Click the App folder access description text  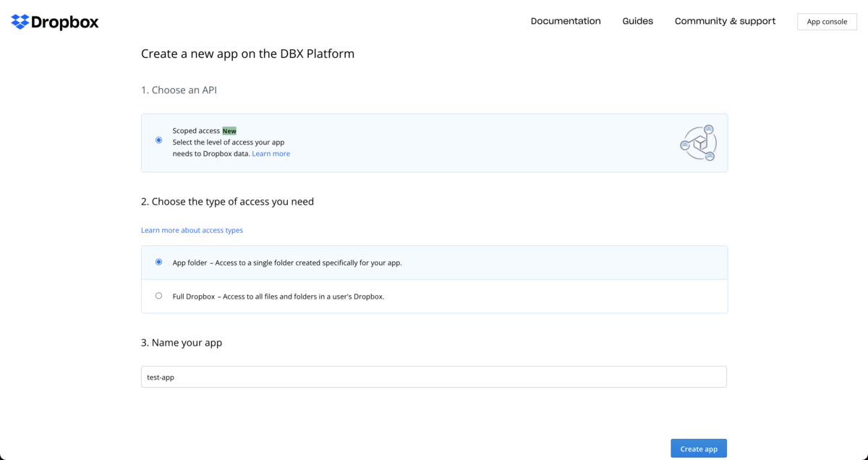(287, 263)
